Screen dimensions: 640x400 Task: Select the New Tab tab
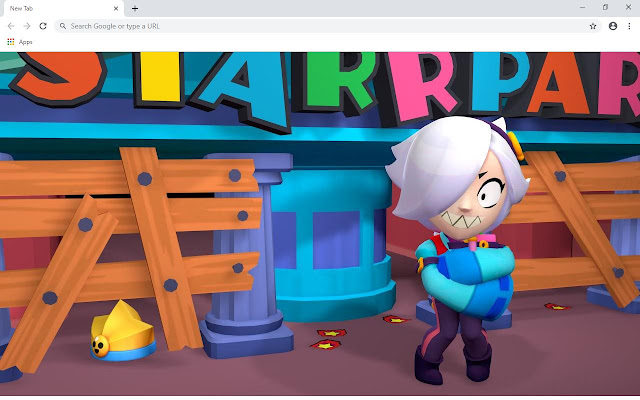pyautogui.click(x=63, y=9)
